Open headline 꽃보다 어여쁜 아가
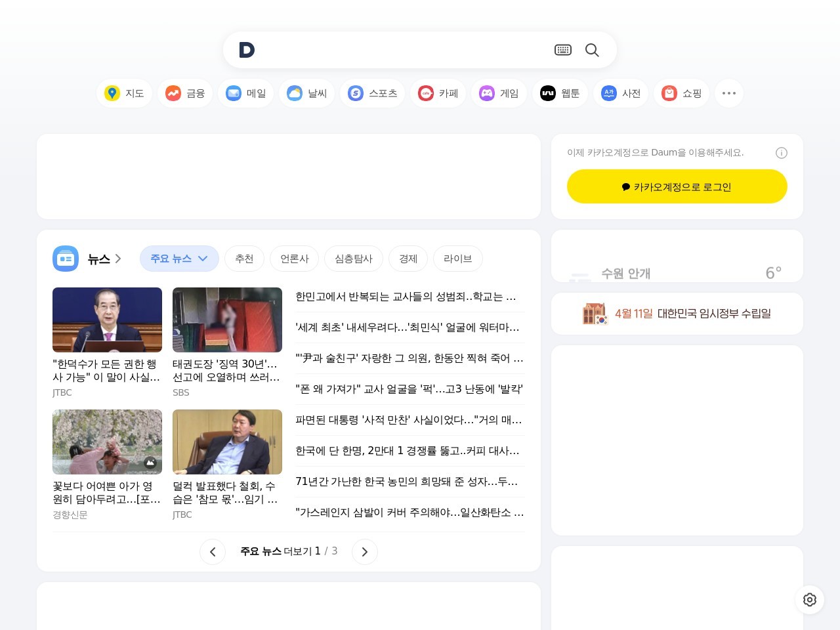Screen dimensions: 840x630 point(106,493)
